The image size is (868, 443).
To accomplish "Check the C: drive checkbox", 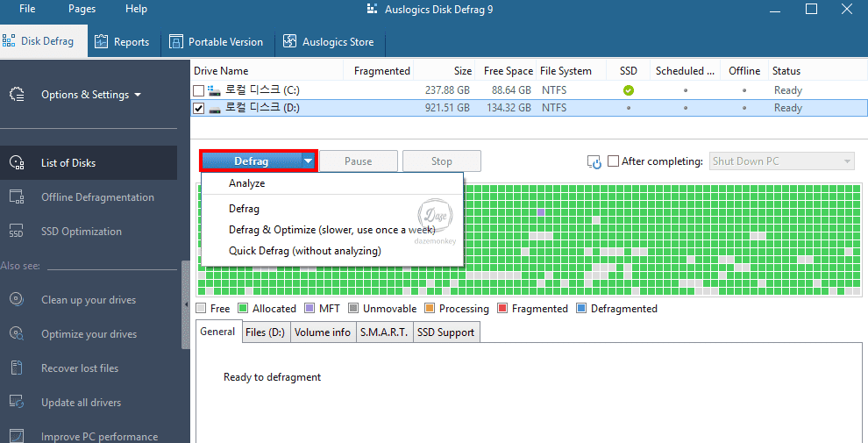I will (198, 90).
